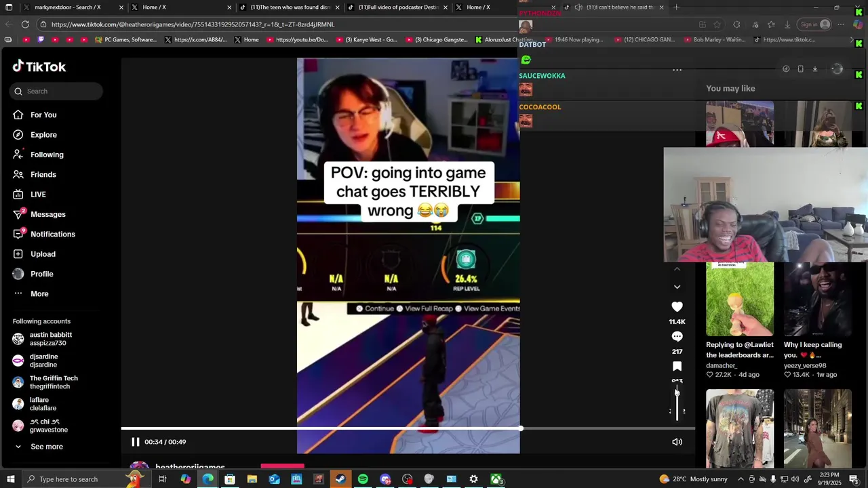Open the comments (217) icon
The height and width of the screenshot is (488, 868).
pyautogui.click(x=677, y=337)
